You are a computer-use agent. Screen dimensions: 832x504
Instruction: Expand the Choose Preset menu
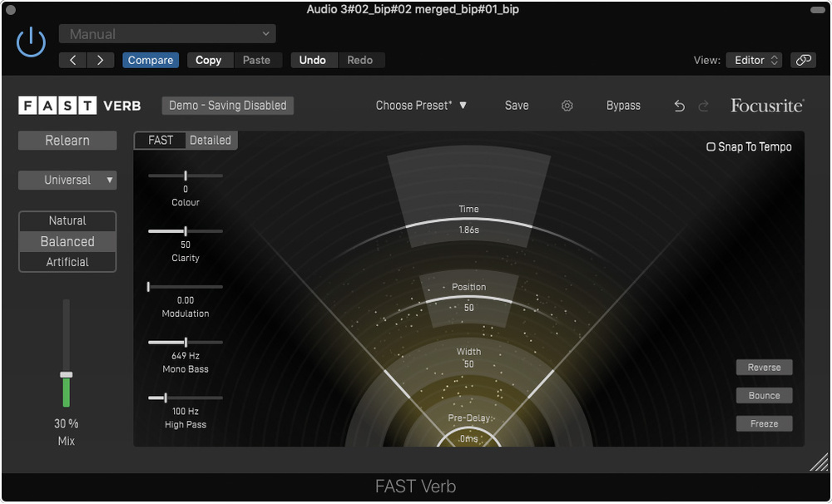421,106
